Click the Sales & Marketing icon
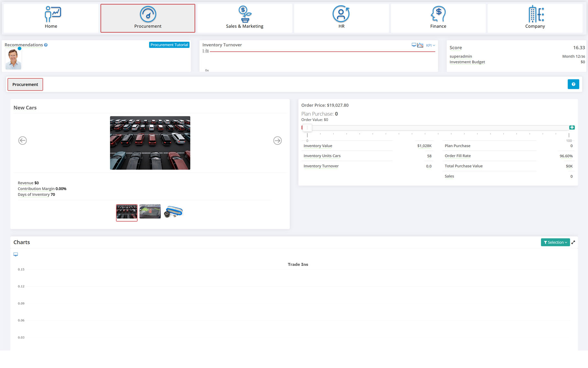This screenshot has height=368, width=588. (x=245, y=14)
